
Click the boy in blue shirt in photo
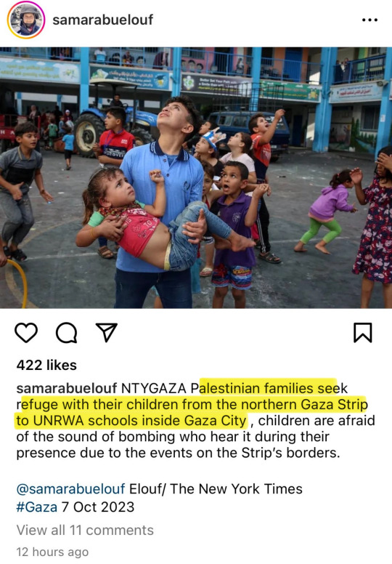tap(162, 201)
